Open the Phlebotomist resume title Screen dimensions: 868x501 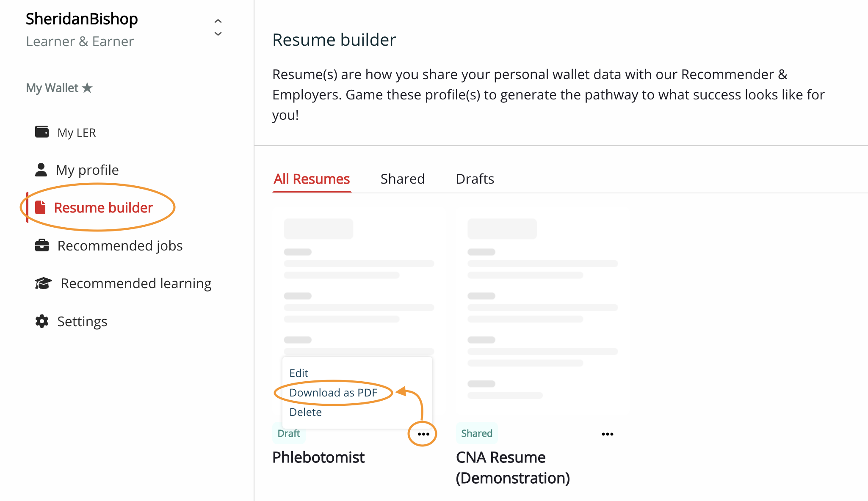318,457
